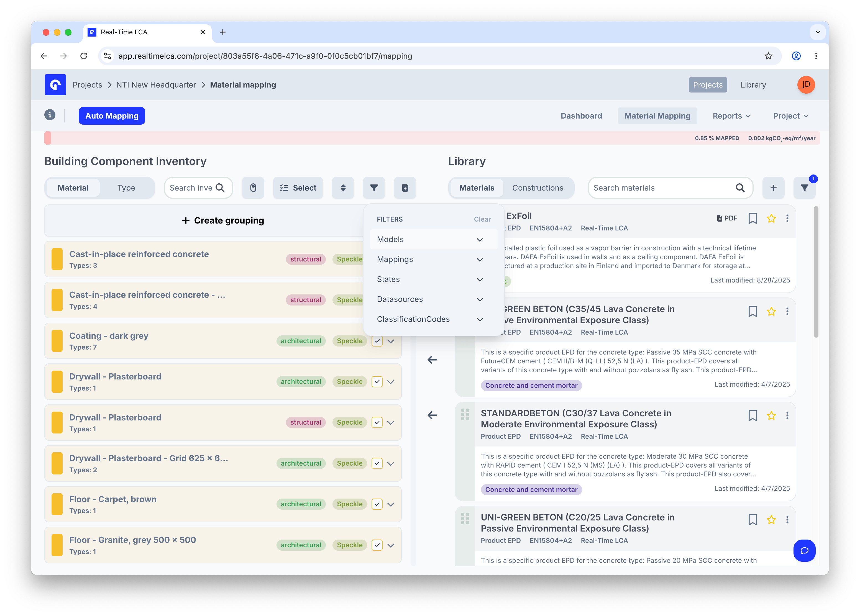Image resolution: width=860 pixels, height=616 pixels.
Task: Star the ExFoil material as favorite
Action: (771, 218)
